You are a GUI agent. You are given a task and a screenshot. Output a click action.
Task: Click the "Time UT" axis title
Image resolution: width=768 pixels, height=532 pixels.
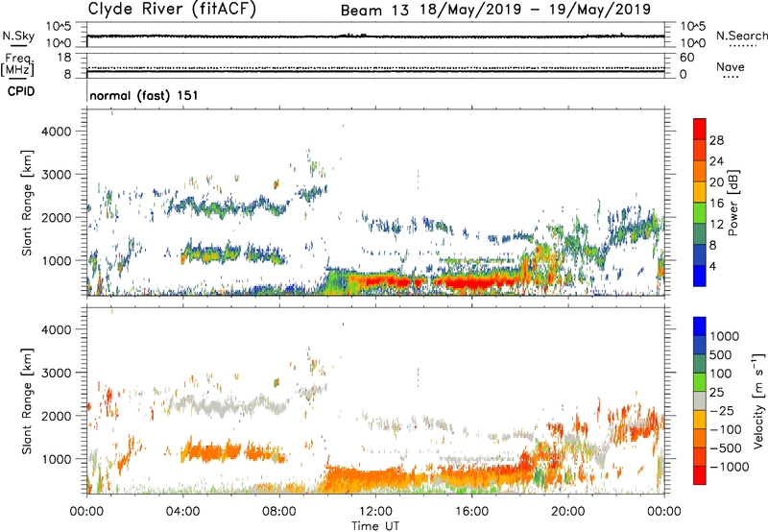coord(375,526)
